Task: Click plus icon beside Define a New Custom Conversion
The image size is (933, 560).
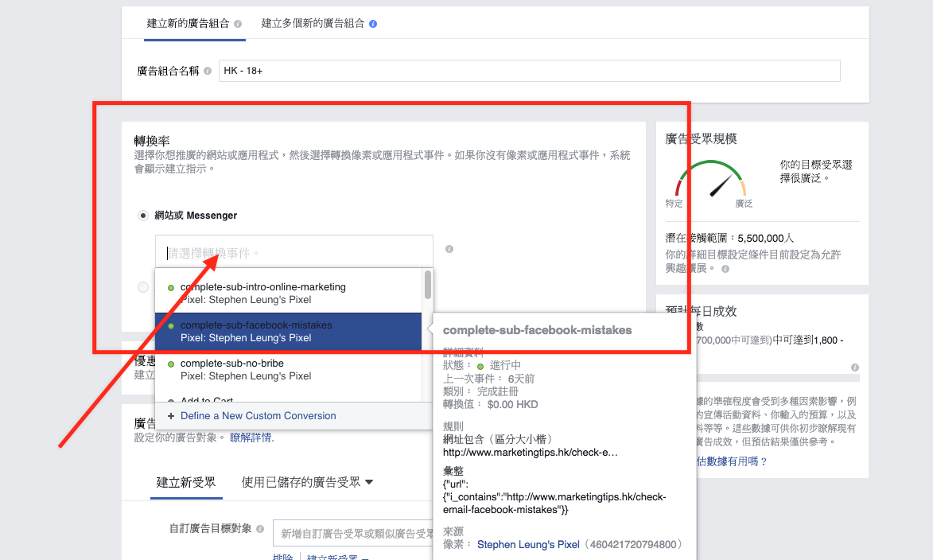Action: pos(171,416)
